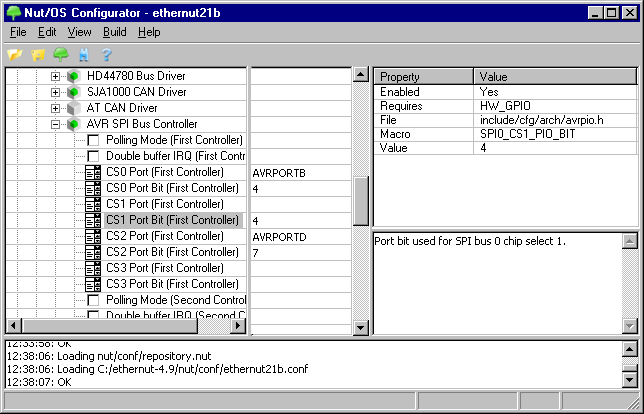644x414 pixels.
Task: Click the option icon beside CS0 Port
Action: pos(93,172)
